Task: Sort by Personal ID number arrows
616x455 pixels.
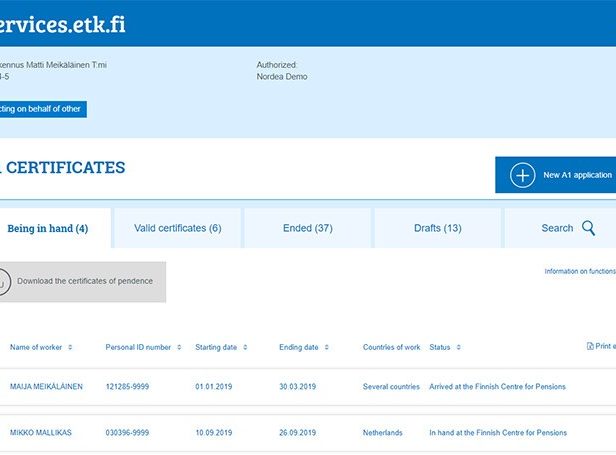Action: (179, 348)
